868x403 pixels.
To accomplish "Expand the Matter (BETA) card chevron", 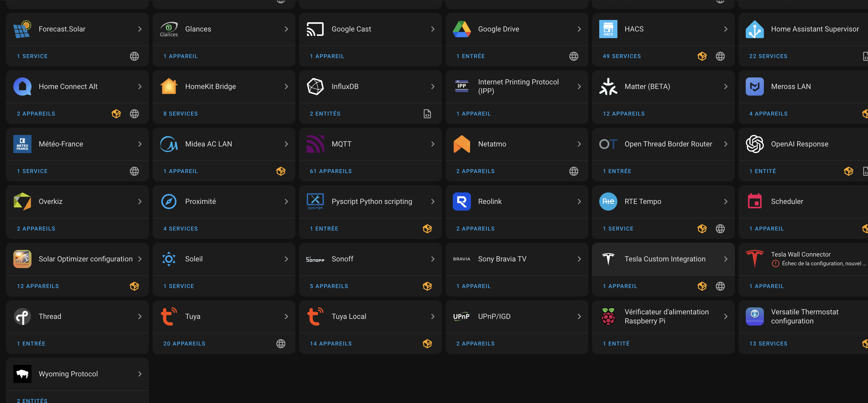I will pos(725,87).
